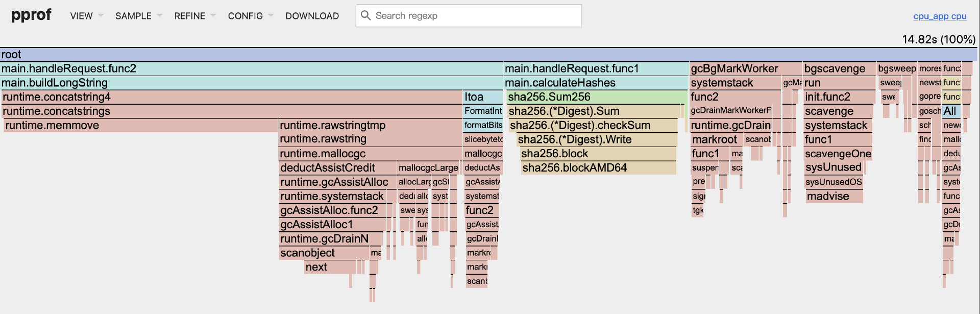
Task: Click the runtime.mallocgc frame
Action: coord(370,154)
